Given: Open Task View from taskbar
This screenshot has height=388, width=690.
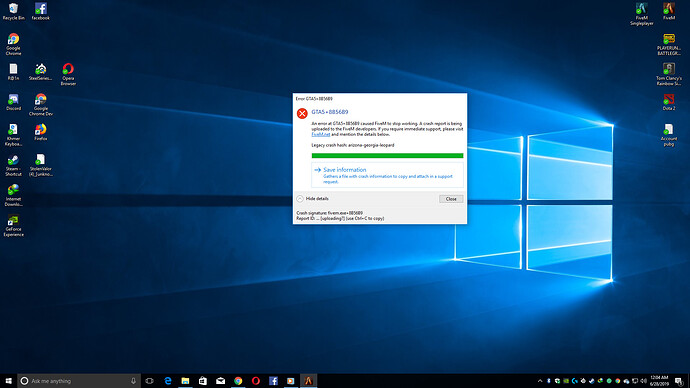Looking at the screenshot, I should click(x=150, y=381).
